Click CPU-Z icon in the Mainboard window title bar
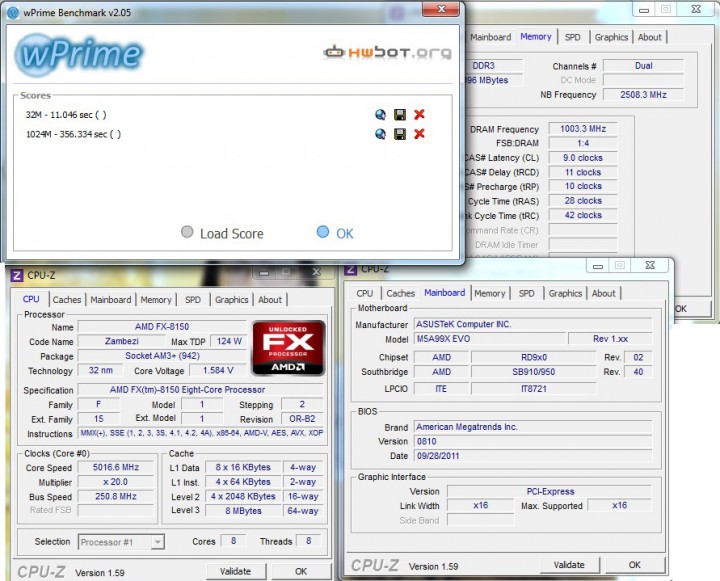Viewport: 720px width, 581px height. (350, 269)
